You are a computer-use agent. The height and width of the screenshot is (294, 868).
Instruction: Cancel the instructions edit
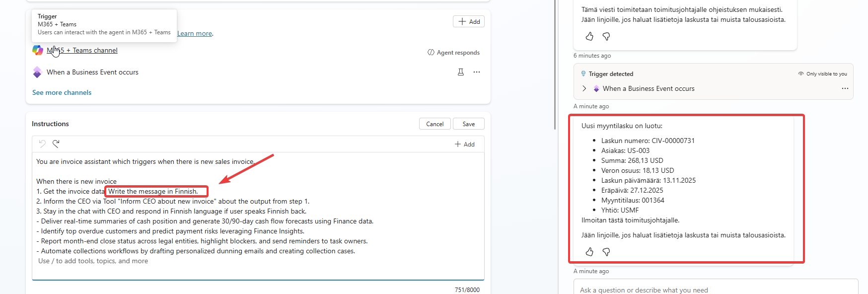point(434,124)
